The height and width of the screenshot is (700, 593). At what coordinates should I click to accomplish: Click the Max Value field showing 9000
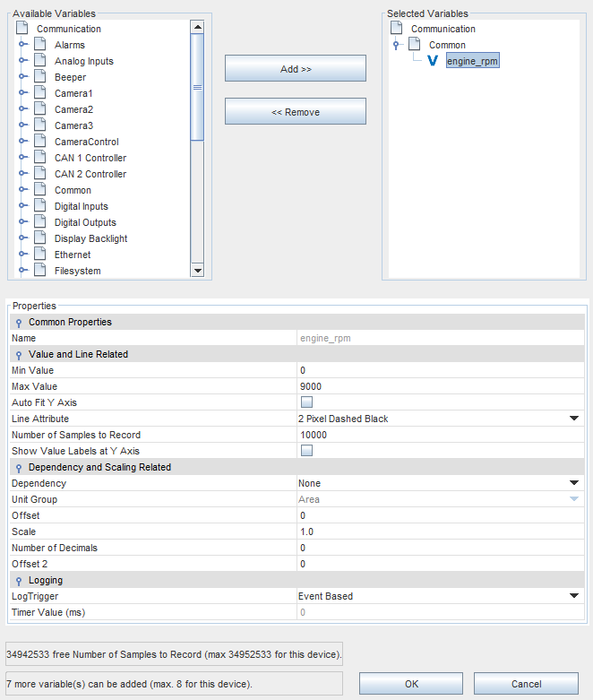tap(441, 386)
